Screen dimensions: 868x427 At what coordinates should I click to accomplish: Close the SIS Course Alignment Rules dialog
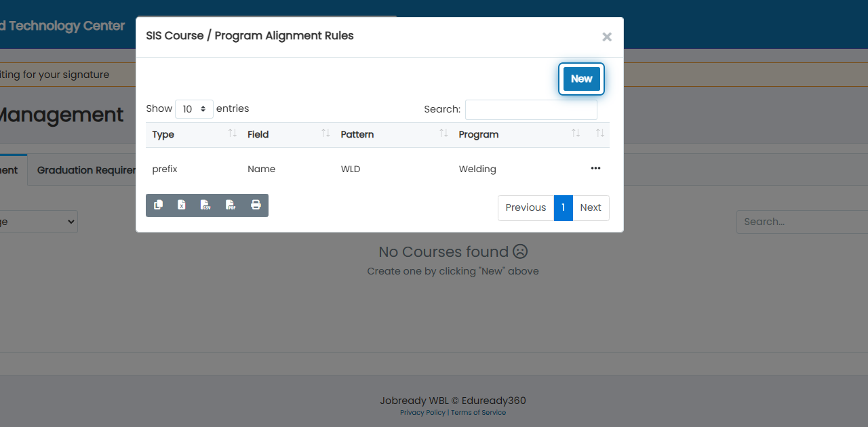coord(607,37)
